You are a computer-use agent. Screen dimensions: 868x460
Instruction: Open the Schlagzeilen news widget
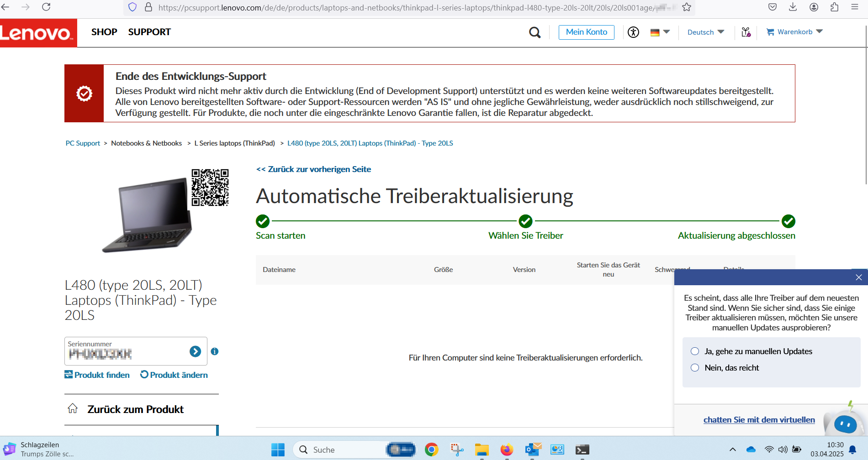pyautogui.click(x=38, y=450)
